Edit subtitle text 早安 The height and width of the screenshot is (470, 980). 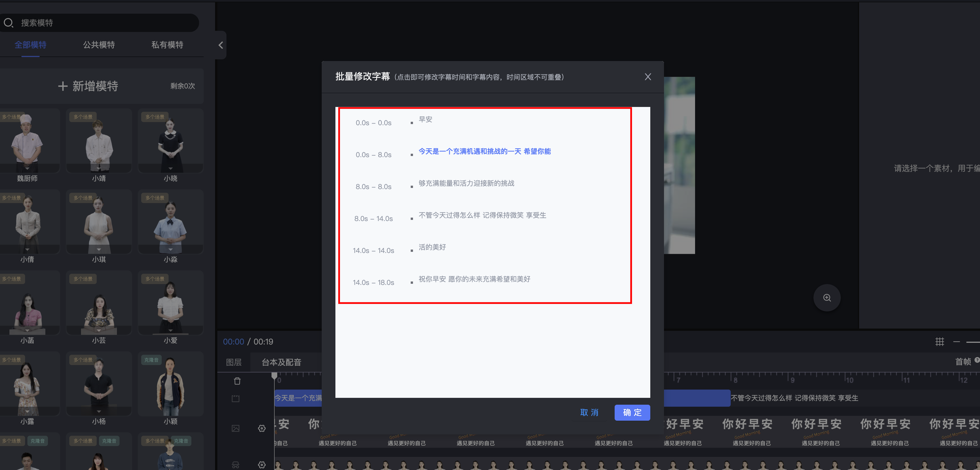pyautogui.click(x=425, y=119)
